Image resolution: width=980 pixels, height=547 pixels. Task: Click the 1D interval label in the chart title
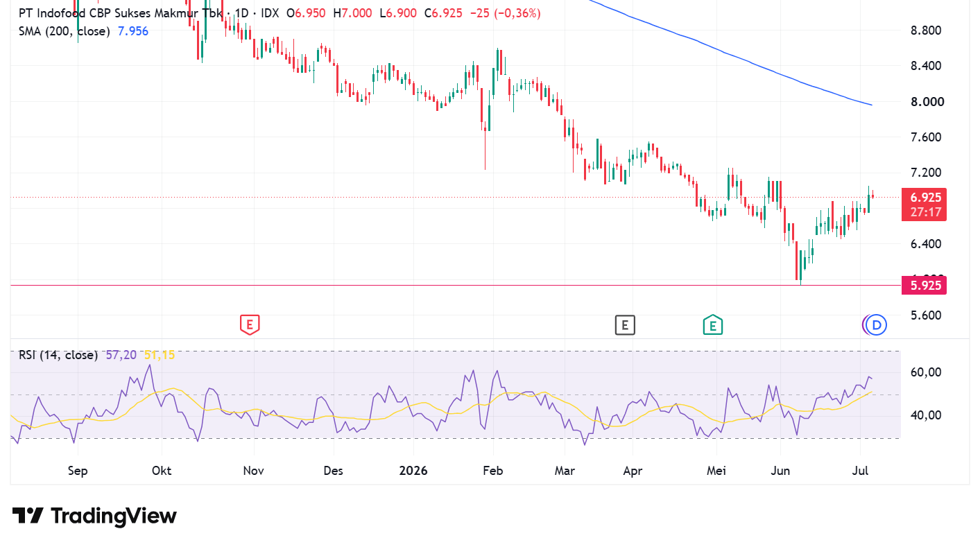[x=240, y=13]
